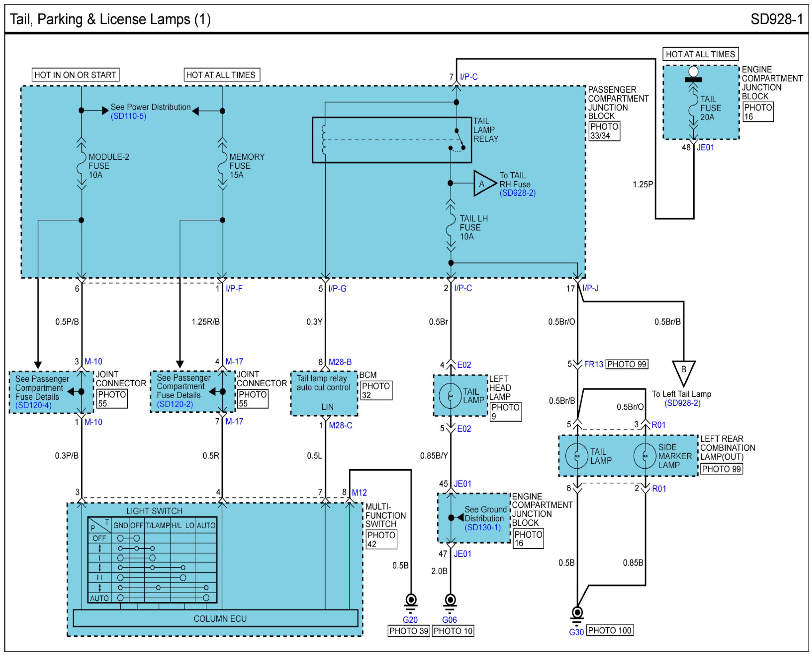
Task: Open the SD120-4 fuse details link
Action: (33, 405)
